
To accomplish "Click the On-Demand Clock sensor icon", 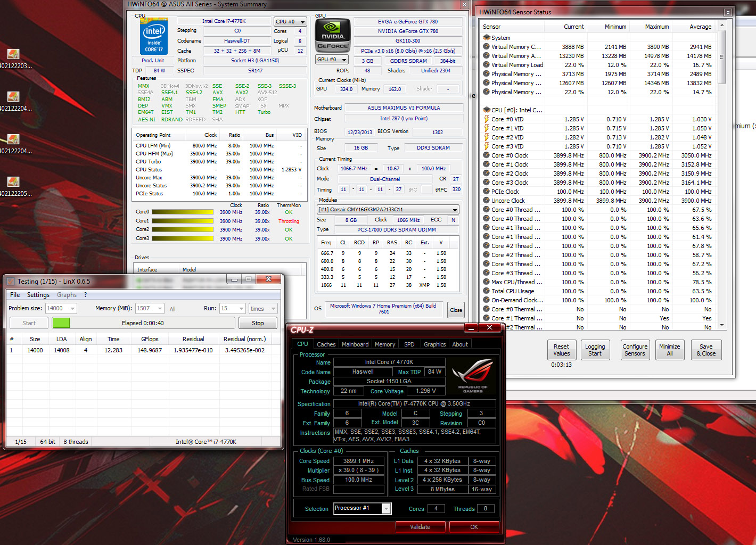I will 486,300.
